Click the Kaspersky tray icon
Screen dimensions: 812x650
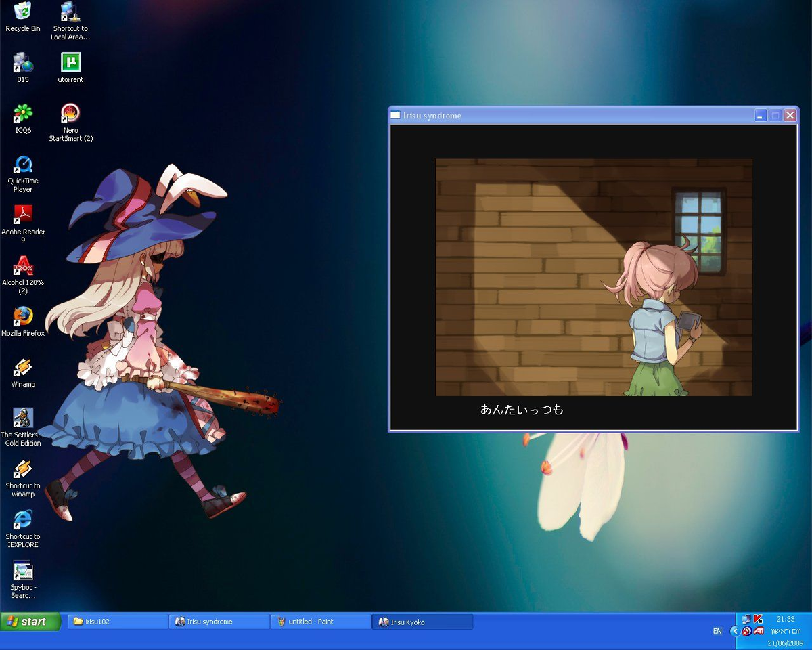tap(759, 619)
